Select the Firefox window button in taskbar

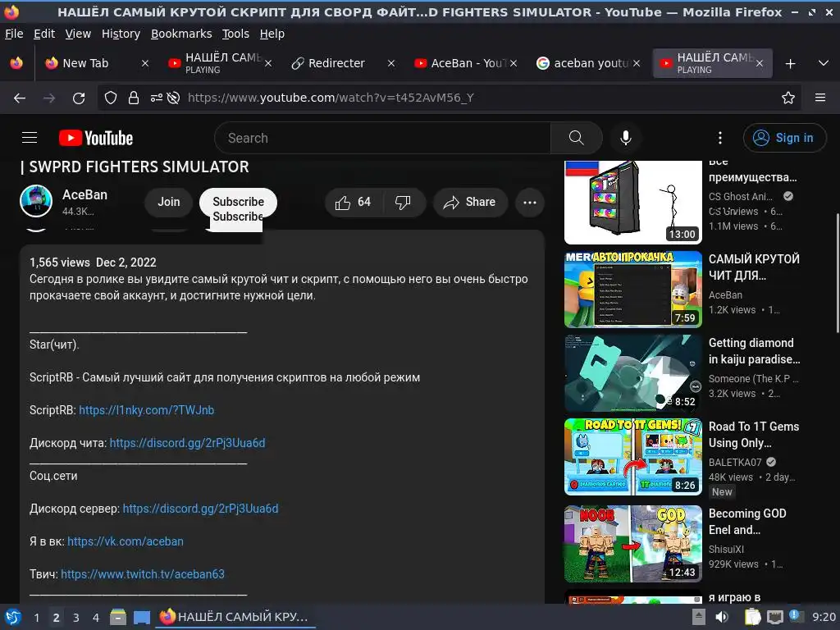tap(235, 617)
